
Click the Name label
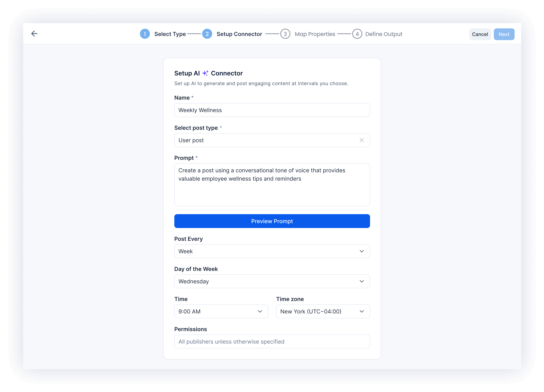point(182,98)
